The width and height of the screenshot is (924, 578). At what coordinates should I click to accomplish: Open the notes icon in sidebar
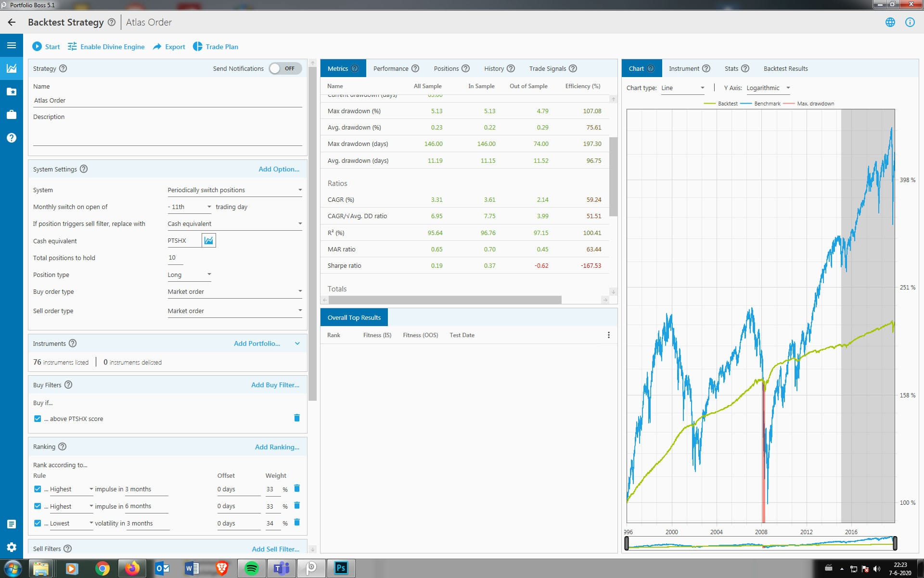[12, 524]
